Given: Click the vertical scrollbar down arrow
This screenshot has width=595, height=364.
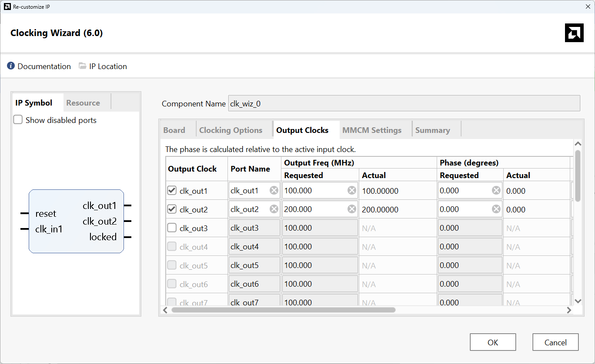Looking at the screenshot, I should click(x=578, y=301).
